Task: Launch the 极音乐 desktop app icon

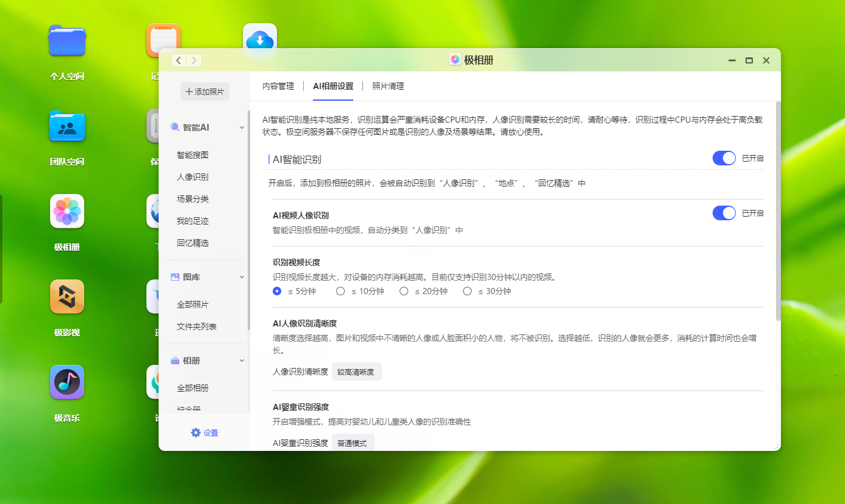Action: (x=67, y=382)
